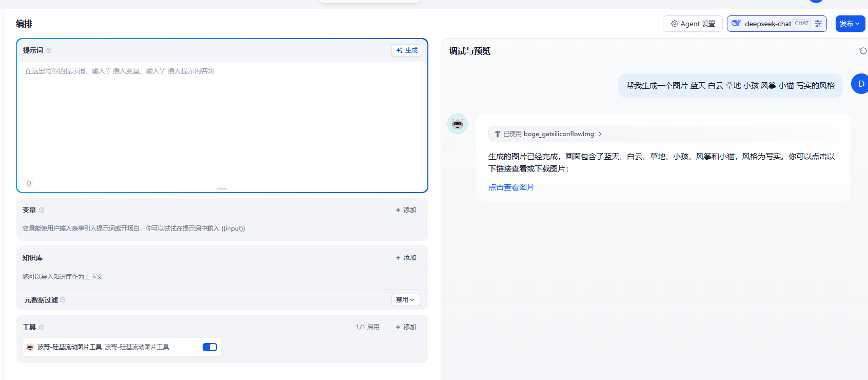Click help icon next to 工具
868x380 pixels.
[42, 327]
